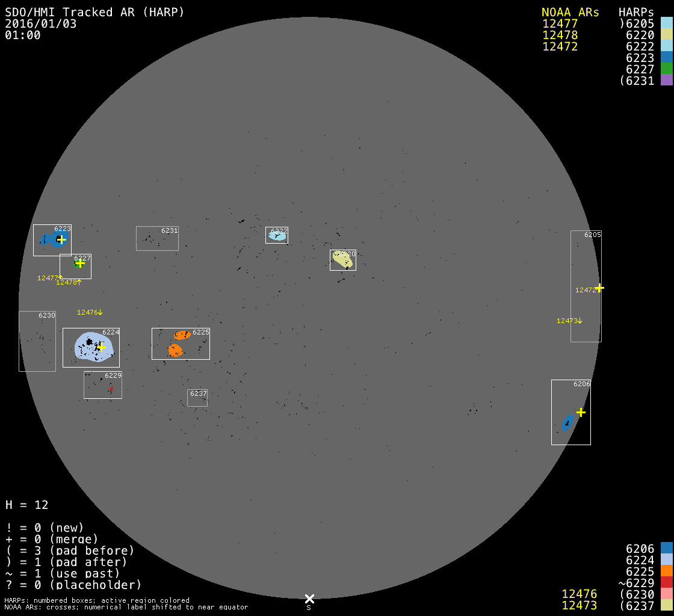Click the upper orange region in HARP 6225

181,335
